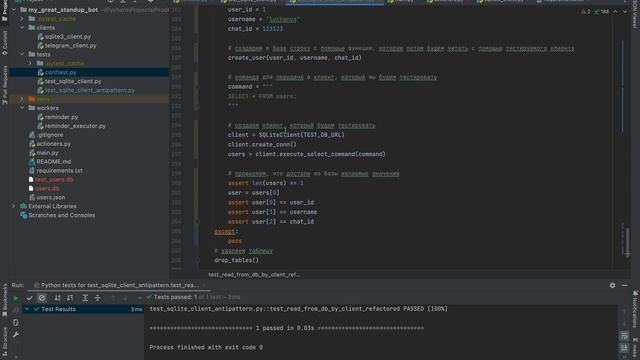Collapse my_great_standup_bot project root
Image resolution: width=640 pixels, height=360 pixels.
pyautogui.click(x=14, y=10)
